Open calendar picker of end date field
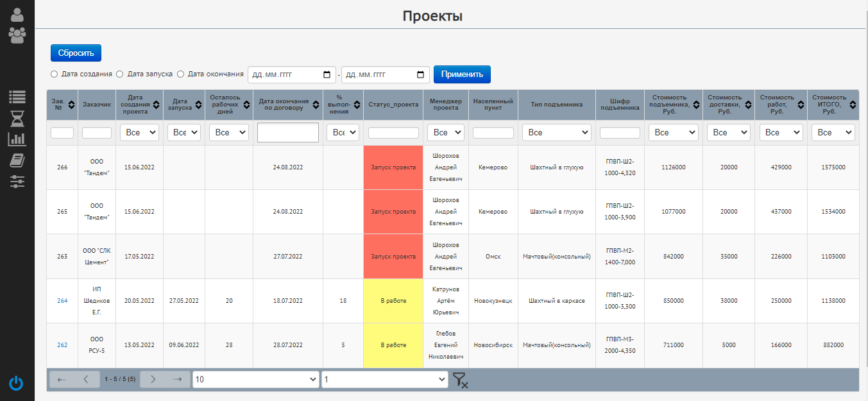The image size is (868, 401). (x=421, y=74)
